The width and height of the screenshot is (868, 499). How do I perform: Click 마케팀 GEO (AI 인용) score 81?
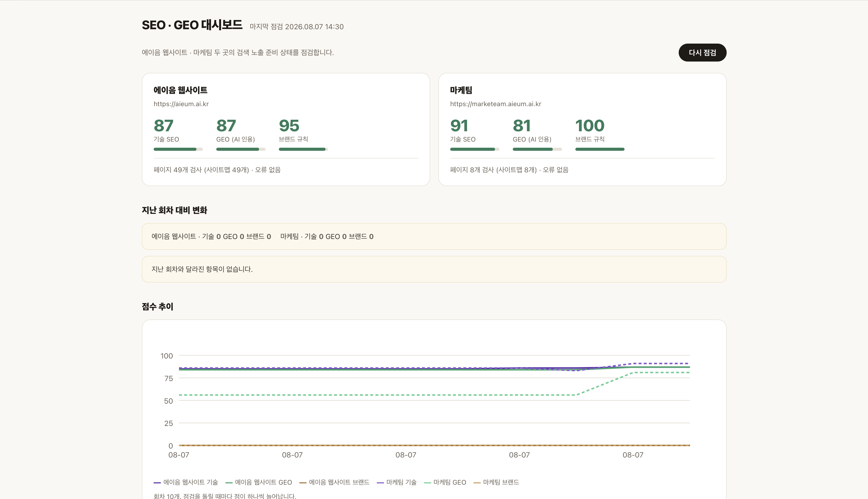(522, 125)
